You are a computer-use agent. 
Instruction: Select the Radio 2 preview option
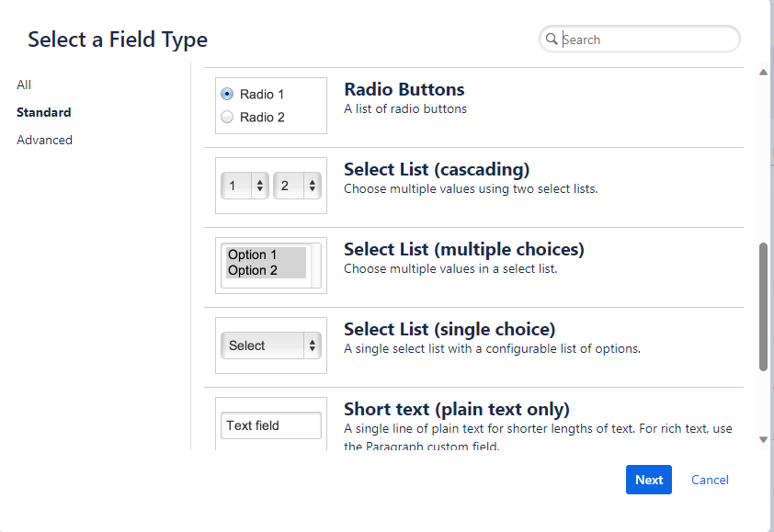tap(227, 117)
